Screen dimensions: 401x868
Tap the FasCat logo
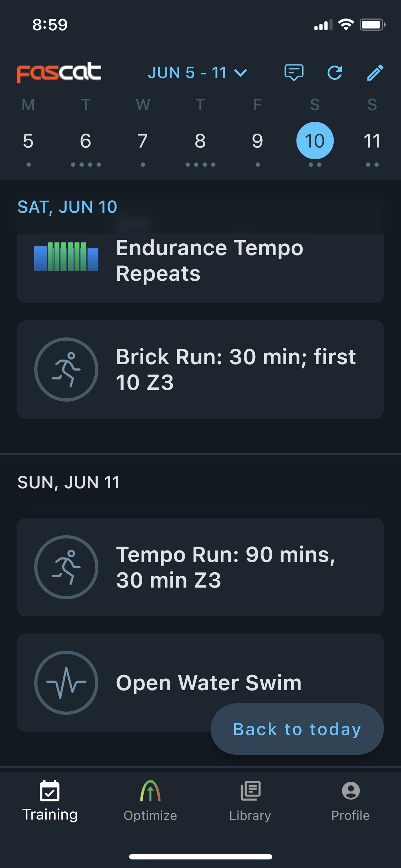59,73
